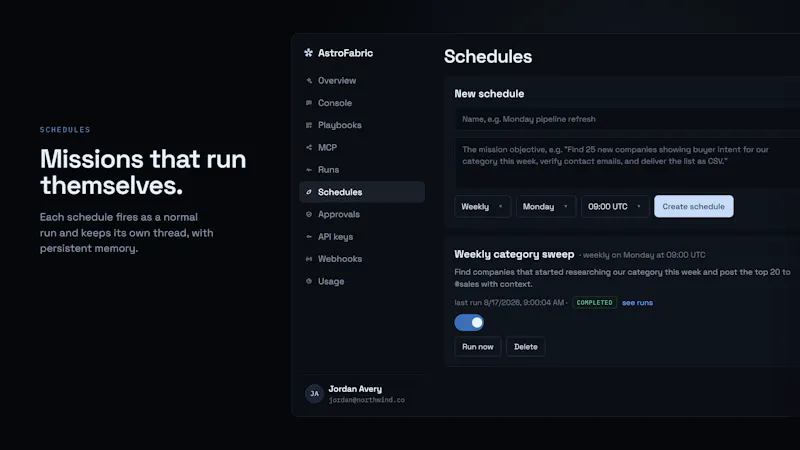Open the 09:00 UTC time dropdown

(x=615, y=207)
